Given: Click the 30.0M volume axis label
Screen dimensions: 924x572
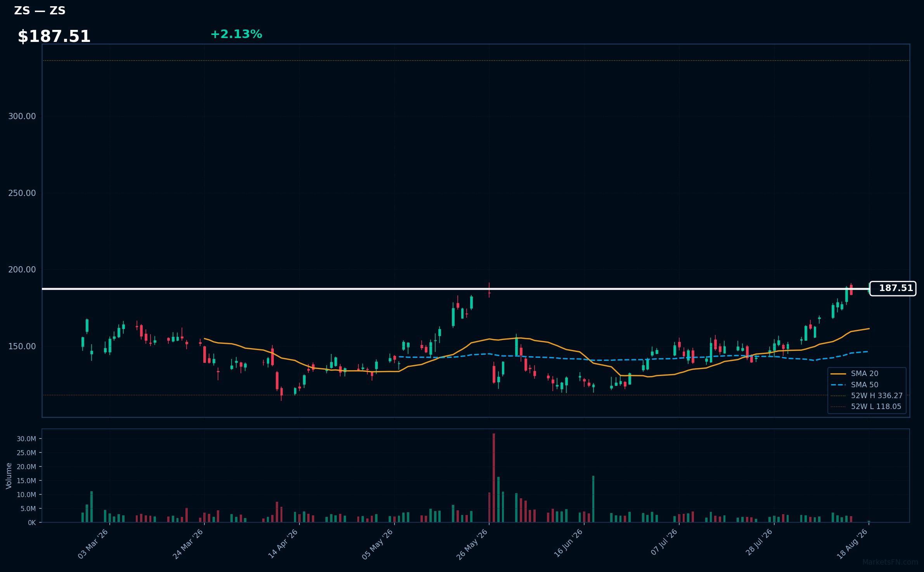Looking at the screenshot, I should point(26,439).
